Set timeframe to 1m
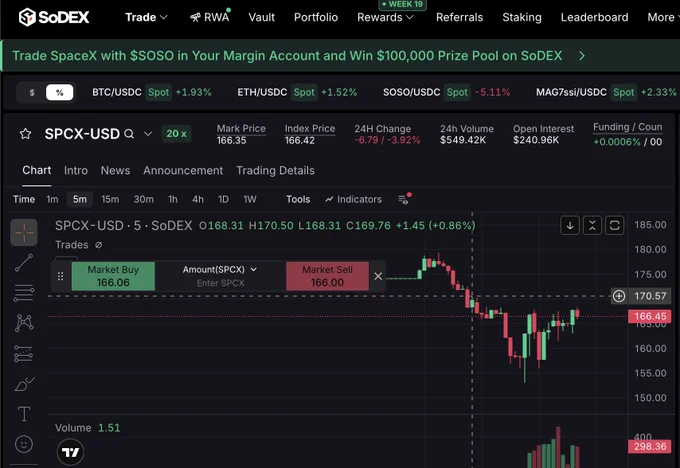This screenshot has height=468, width=680. (52, 199)
